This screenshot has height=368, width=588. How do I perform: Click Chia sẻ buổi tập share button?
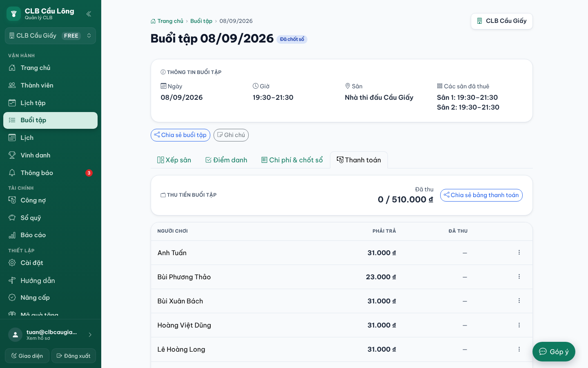click(x=180, y=135)
